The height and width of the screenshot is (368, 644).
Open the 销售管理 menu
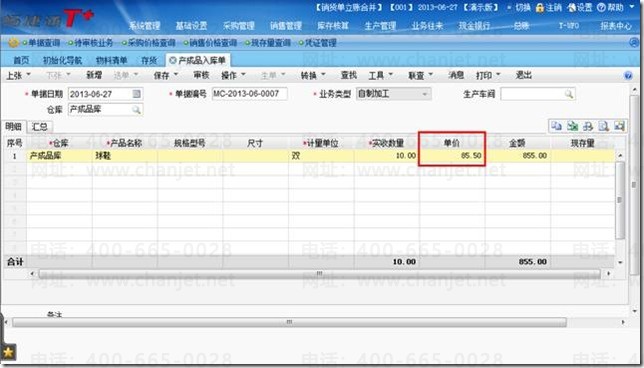coord(286,25)
